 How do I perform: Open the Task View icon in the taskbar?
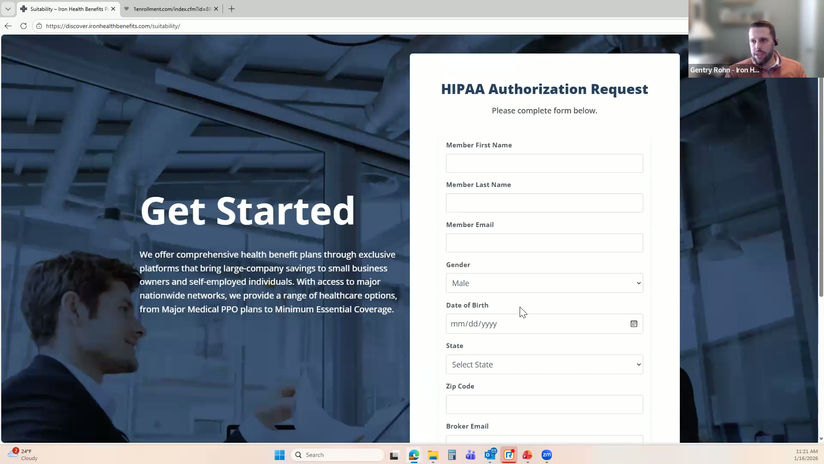(394, 455)
